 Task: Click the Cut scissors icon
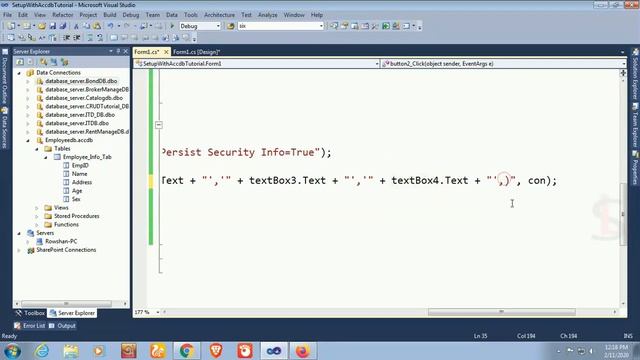click(76, 26)
